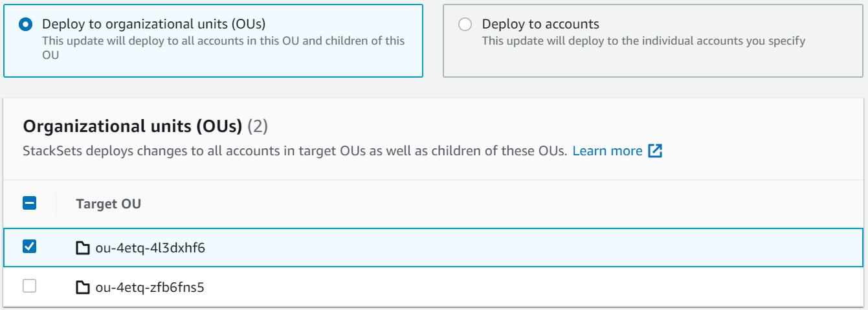Click the external link icon after Learn more
The width and height of the screenshot is (868, 310).
(656, 151)
